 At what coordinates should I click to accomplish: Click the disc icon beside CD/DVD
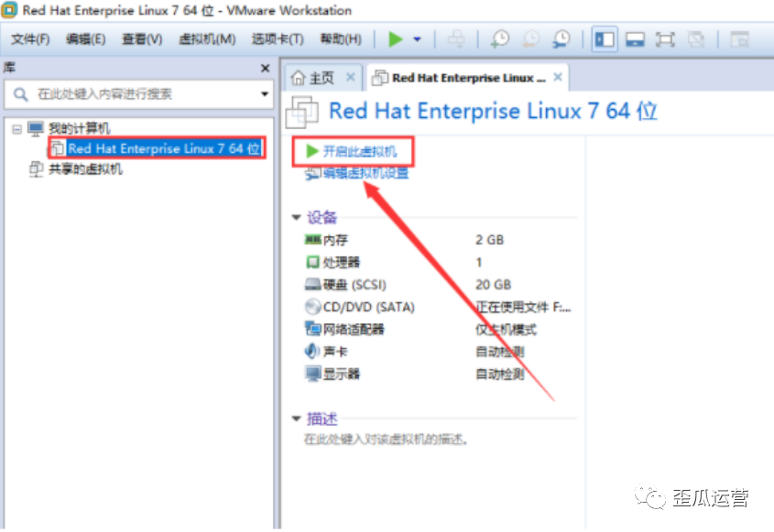click(312, 307)
